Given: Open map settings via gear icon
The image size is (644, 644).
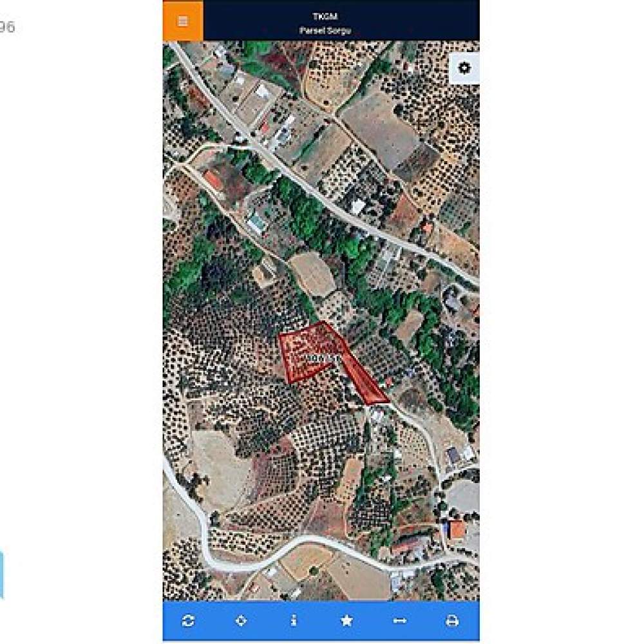Looking at the screenshot, I should point(464,68).
